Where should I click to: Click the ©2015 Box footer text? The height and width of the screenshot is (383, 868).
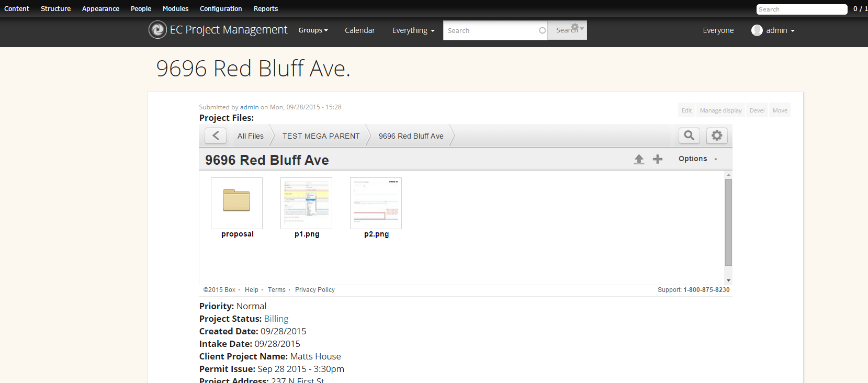point(219,290)
